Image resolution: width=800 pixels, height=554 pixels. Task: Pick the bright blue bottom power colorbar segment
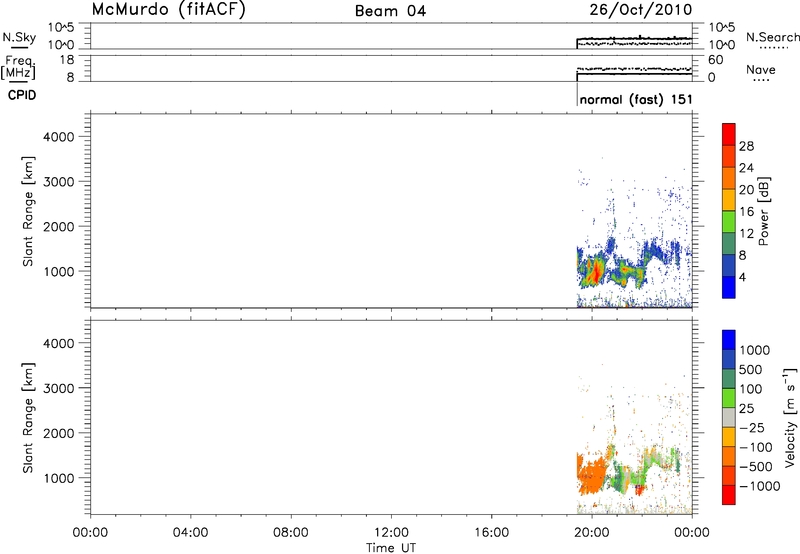[x=729, y=287]
